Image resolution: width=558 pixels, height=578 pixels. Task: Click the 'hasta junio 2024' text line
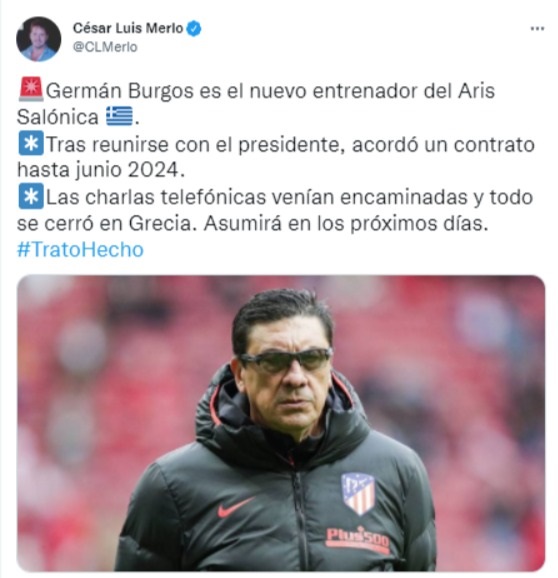pyautogui.click(x=101, y=170)
